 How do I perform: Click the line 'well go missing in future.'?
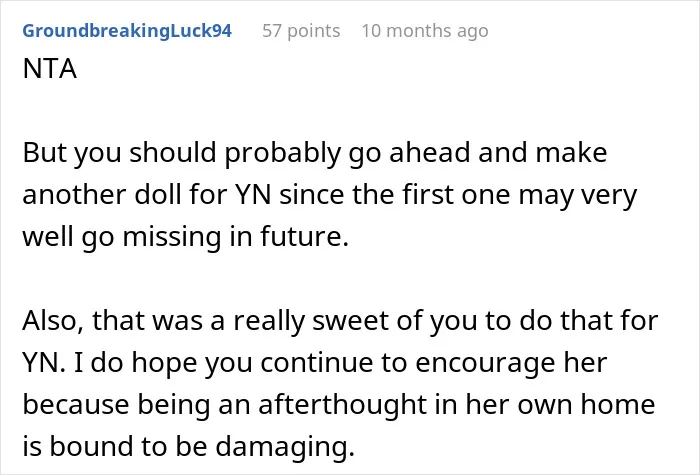[x=185, y=237]
